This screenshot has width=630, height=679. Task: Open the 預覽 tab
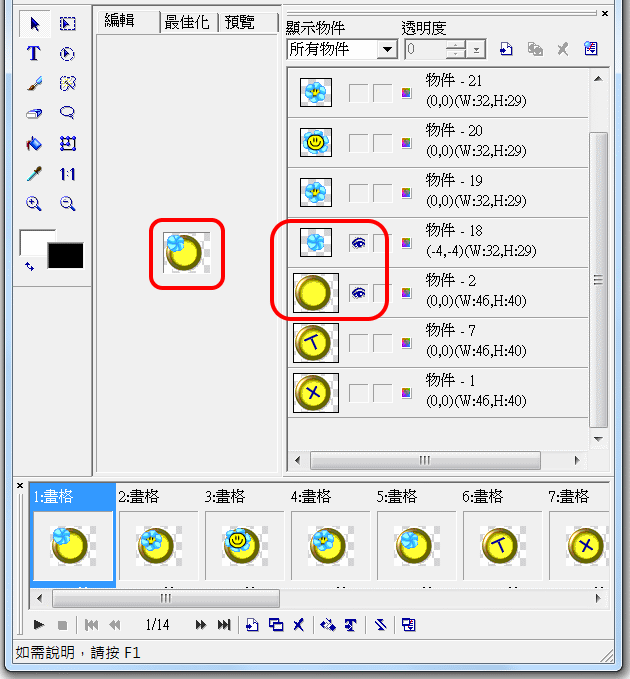point(240,23)
